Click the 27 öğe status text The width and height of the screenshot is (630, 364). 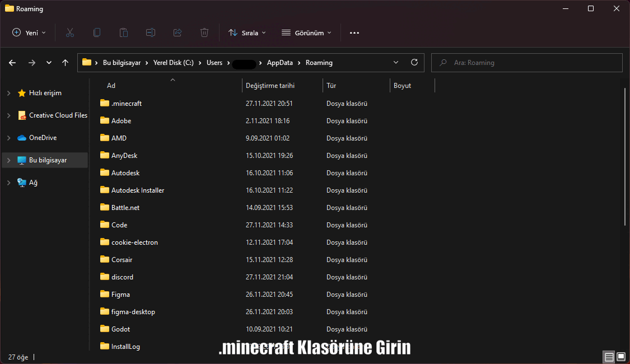18,357
